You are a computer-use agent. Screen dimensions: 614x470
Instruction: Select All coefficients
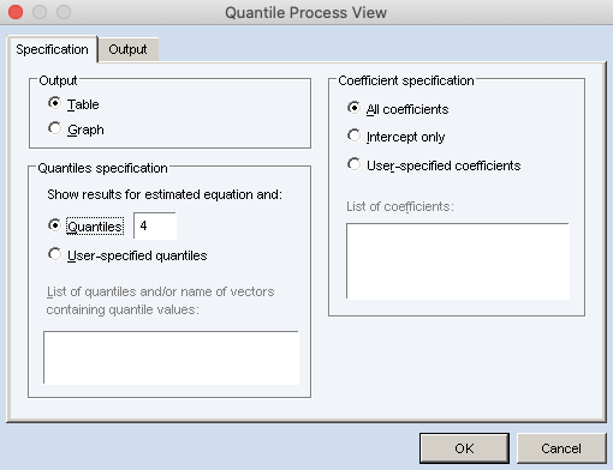[353, 109]
